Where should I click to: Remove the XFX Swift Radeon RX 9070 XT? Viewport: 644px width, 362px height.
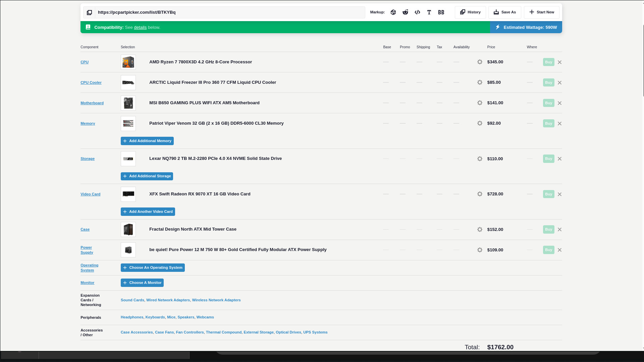pyautogui.click(x=559, y=194)
